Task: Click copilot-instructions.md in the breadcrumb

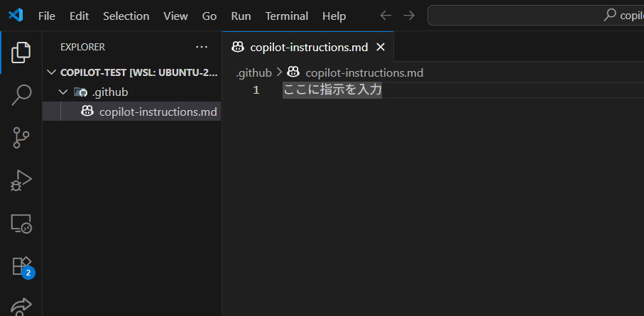Action: point(364,72)
